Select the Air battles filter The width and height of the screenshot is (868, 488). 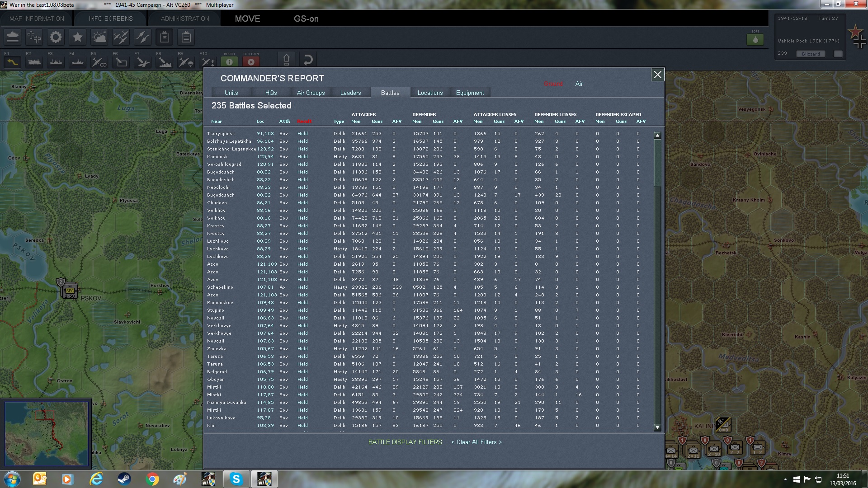(579, 84)
